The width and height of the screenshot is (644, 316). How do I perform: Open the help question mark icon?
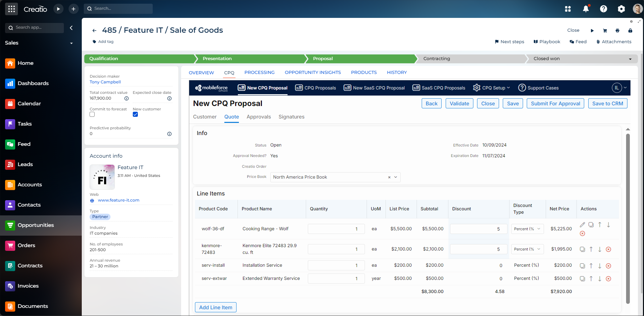[x=603, y=9]
